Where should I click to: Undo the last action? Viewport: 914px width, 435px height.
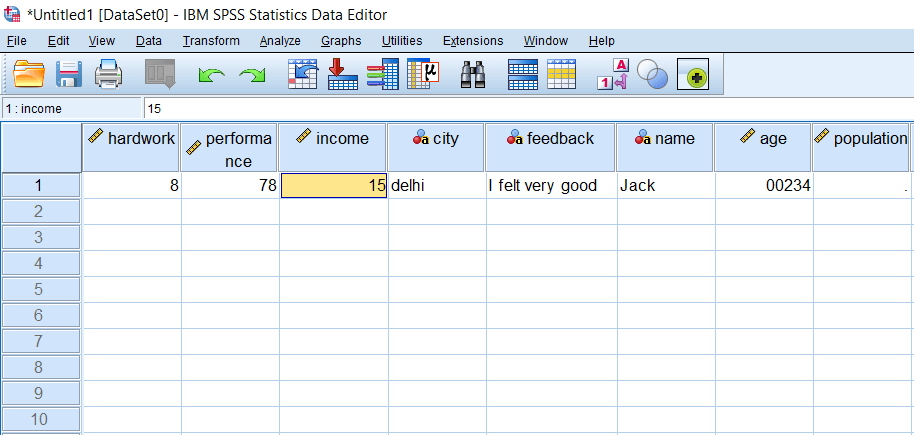212,75
